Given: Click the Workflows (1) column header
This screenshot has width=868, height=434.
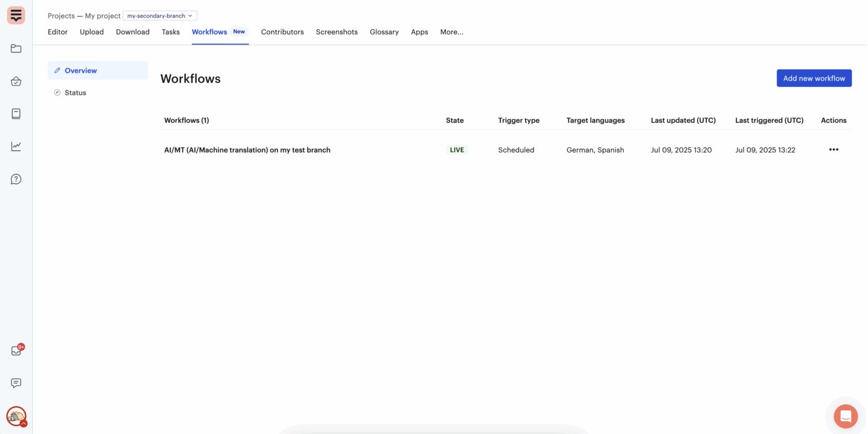Looking at the screenshot, I should [x=186, y=120].
